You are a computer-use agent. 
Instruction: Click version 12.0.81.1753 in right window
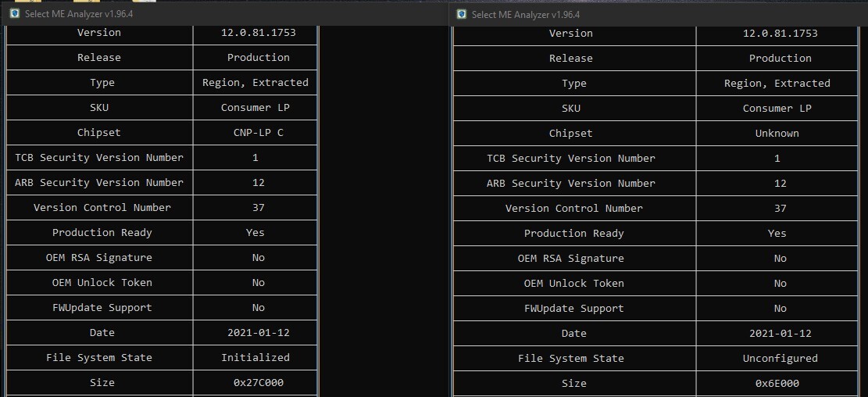click(x=780, y=33)
